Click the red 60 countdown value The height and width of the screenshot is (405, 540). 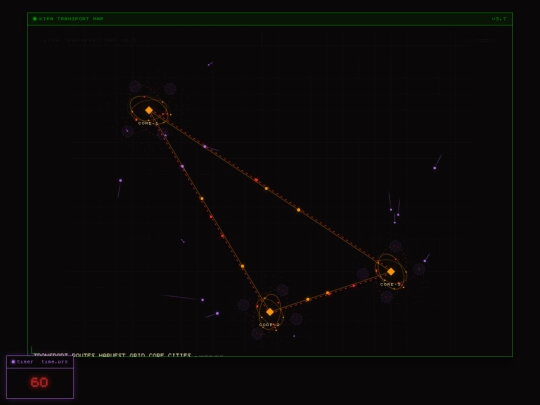(x=39, y=382)
